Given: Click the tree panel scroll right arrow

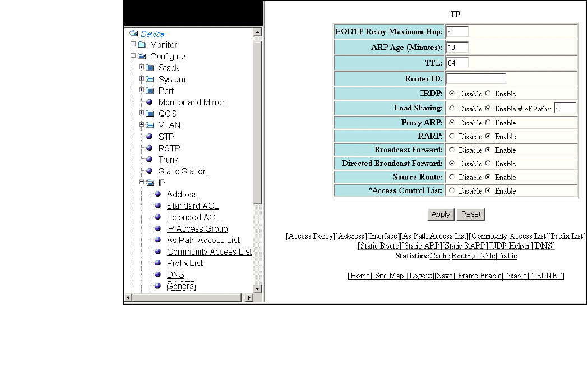Looking at the screenshot, I should coord(249,297).
